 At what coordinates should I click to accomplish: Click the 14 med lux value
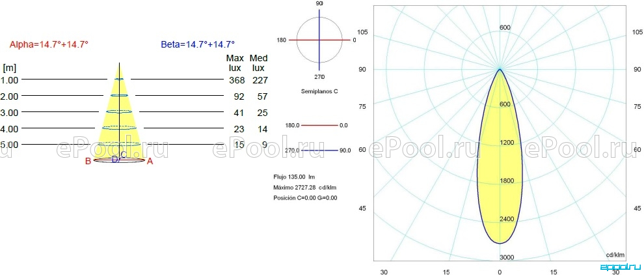coord(262,129)
